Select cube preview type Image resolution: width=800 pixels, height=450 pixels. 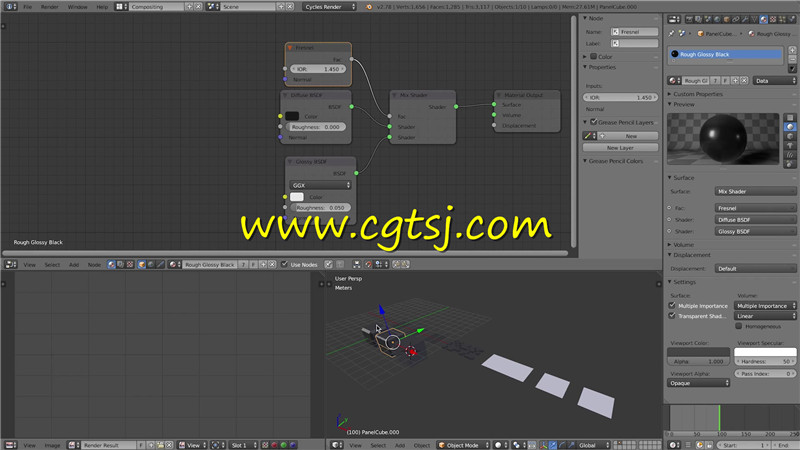(x=790, y=136)
